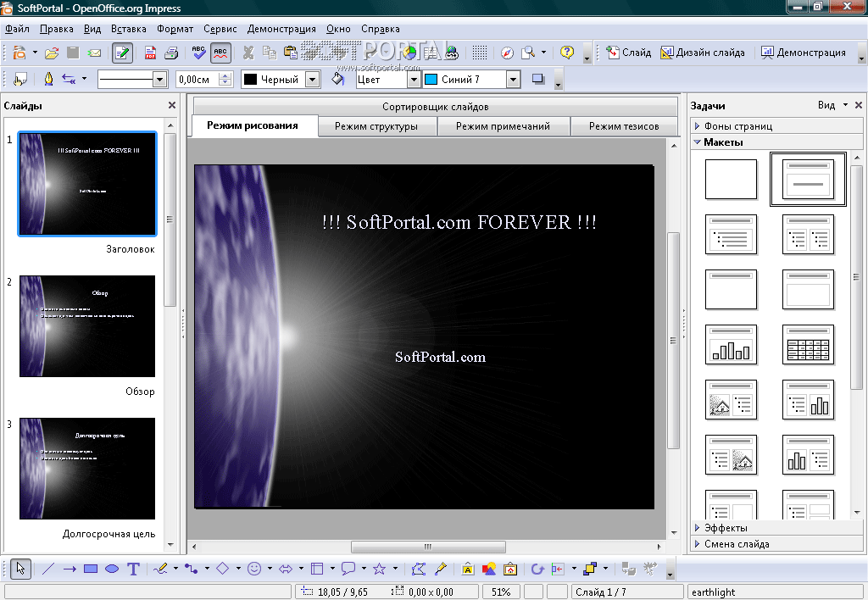This screenshot has height=600, width=868.
Task: Open the Fontwork Gallery icon
Action: (x=468, y=569)
